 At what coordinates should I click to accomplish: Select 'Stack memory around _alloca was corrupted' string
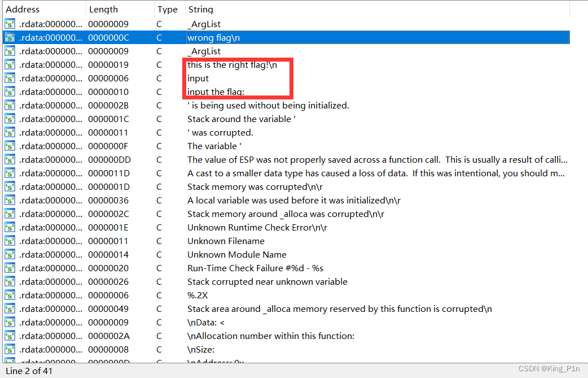pyautogui.click(x=286, y=214)
